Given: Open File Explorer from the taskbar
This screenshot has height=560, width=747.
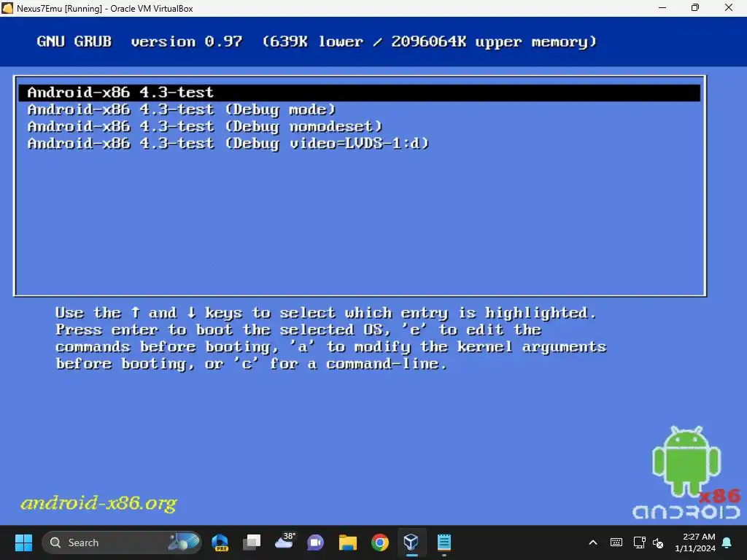Looking at the screenshot, I should coord(348,542).
